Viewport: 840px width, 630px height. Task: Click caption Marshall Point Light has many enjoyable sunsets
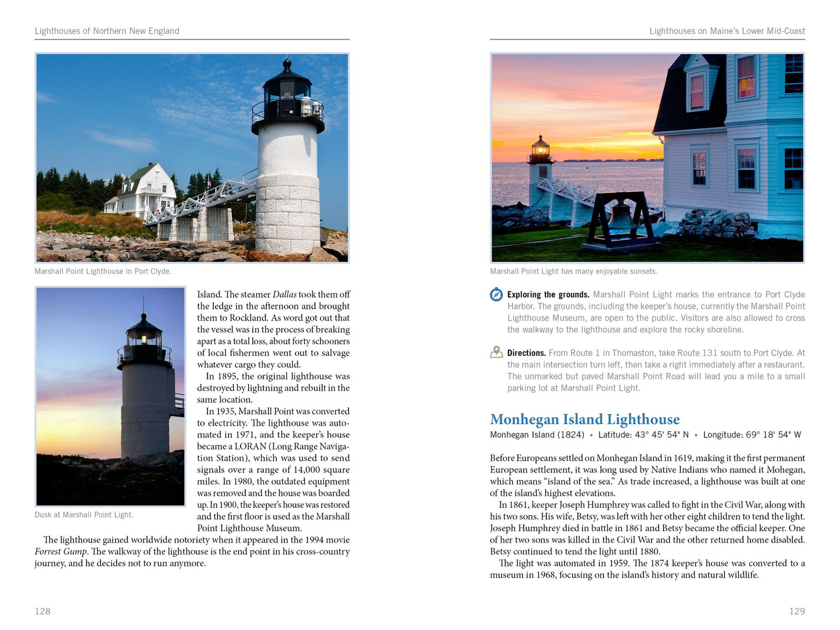[x=574, y=271]
